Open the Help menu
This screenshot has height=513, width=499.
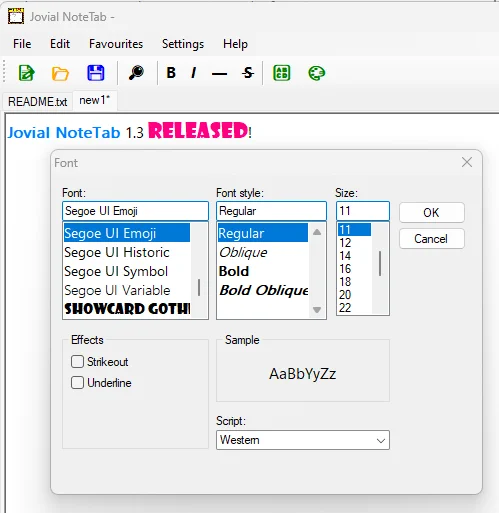235,44
